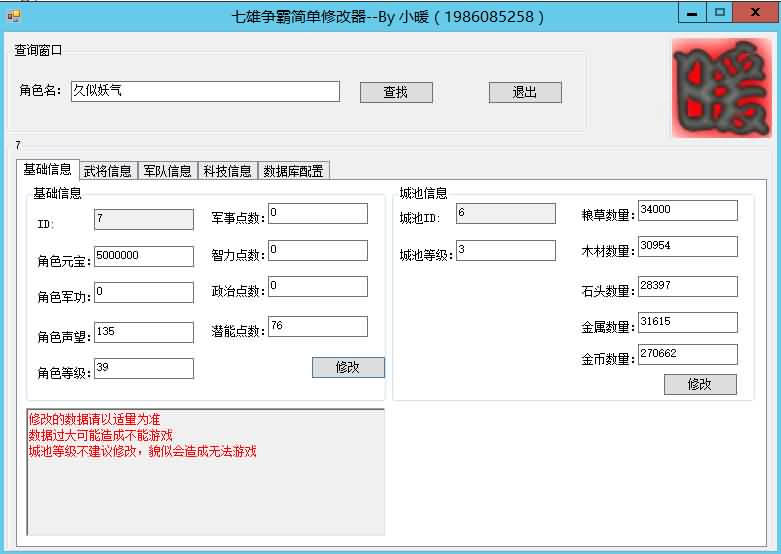
Task: Maximize the window
Action: click(x=719, y=13)
